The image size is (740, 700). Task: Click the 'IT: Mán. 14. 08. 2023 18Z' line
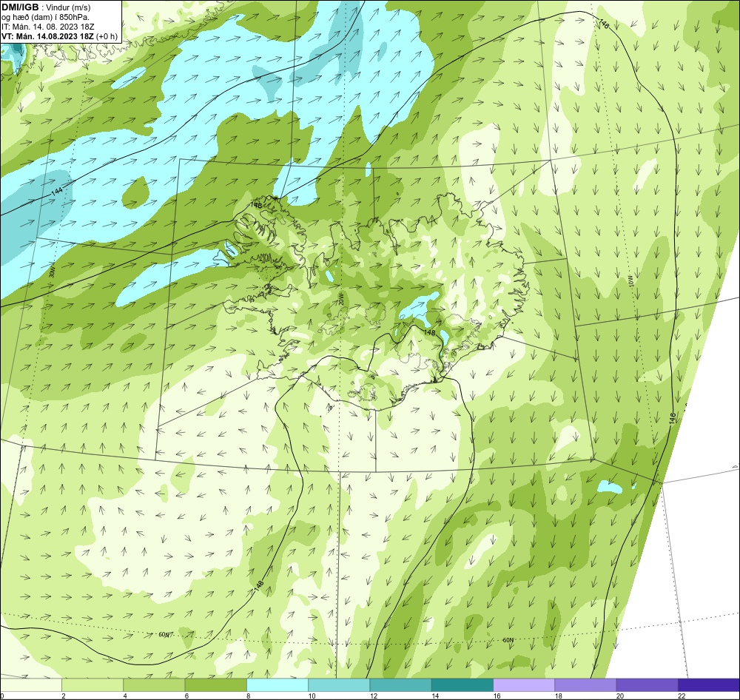(47, 27)
